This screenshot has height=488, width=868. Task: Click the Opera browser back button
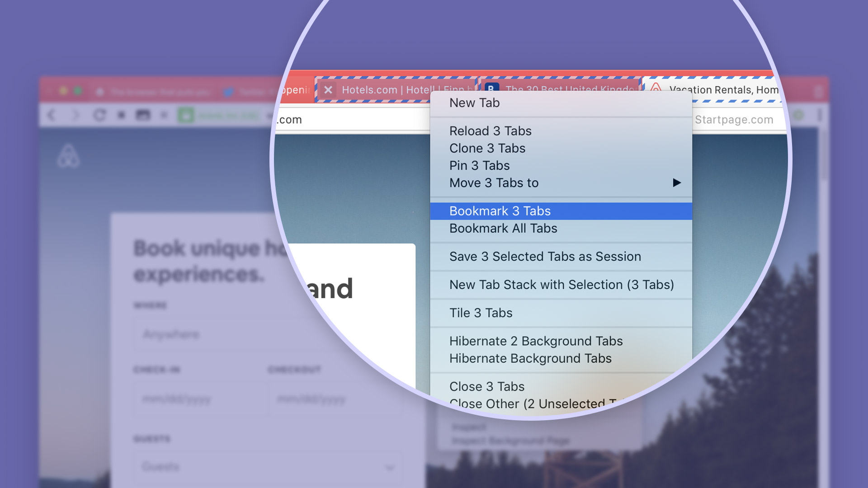pyautogui.click(x=53, y=114)
